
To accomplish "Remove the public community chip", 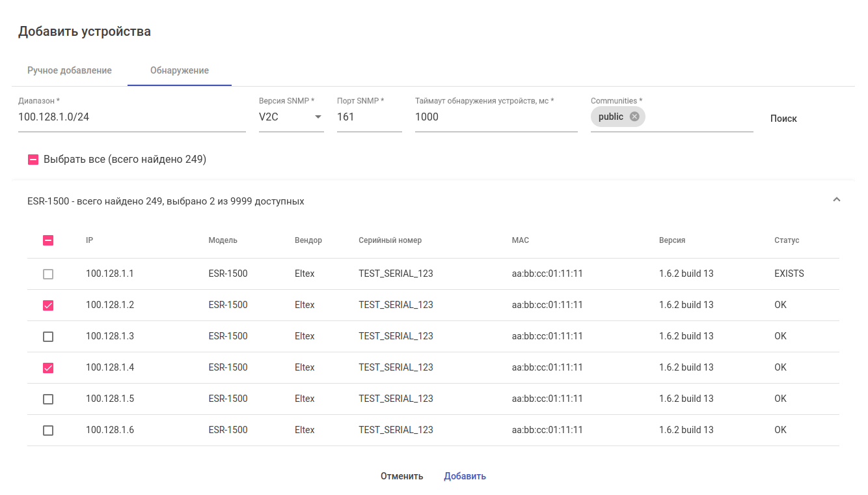I will point(634,117).
